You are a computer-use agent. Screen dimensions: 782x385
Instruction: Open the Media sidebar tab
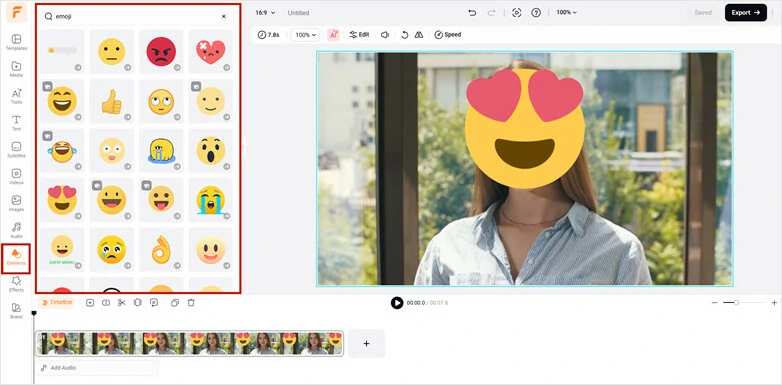[x=16, y=69]
